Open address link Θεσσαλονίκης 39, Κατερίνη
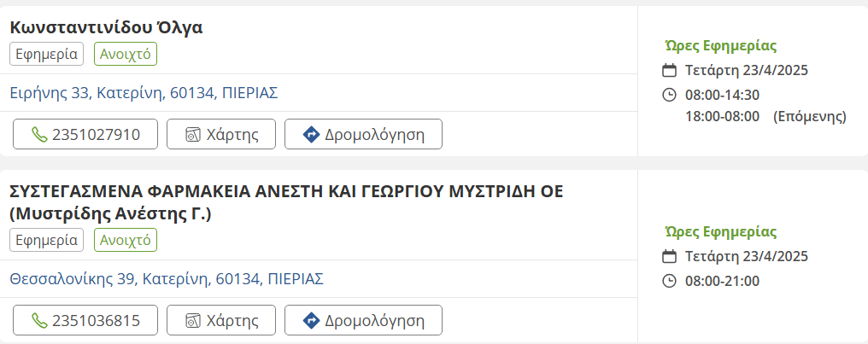This screenshot has height=344, width=868. pyautogui.click(x=167, y=279)
